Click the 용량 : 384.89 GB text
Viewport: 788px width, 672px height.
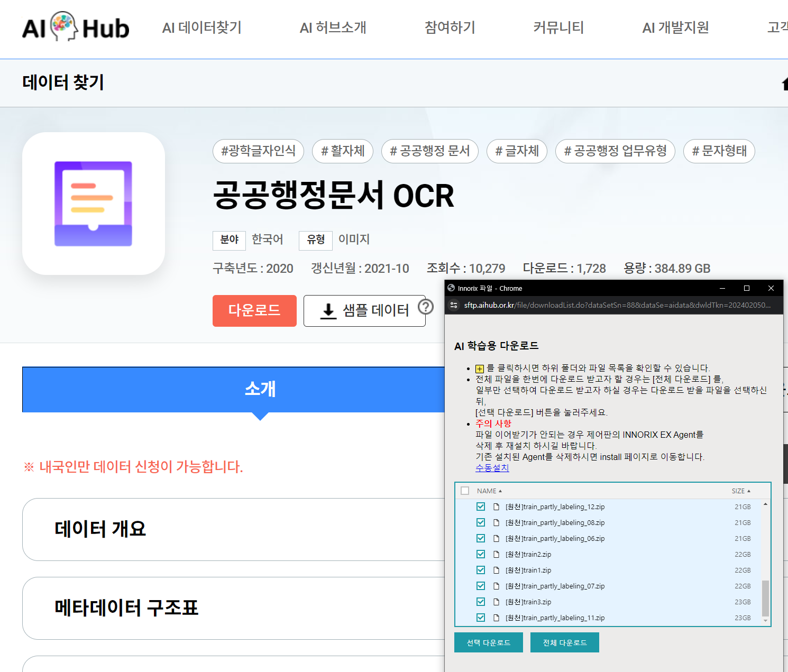click(x=667, y=269)
